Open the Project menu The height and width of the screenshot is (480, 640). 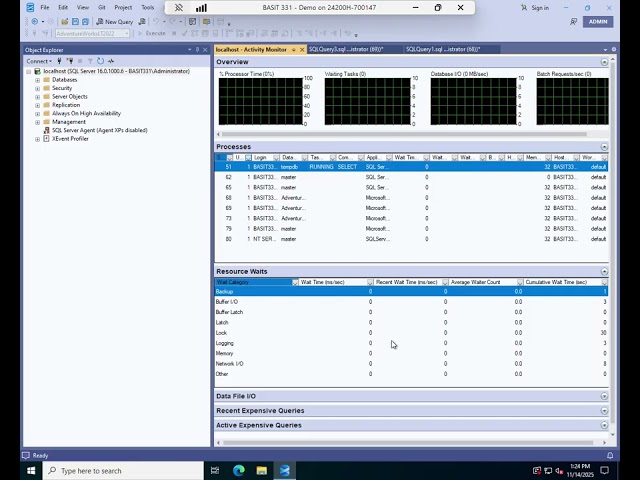123,7
